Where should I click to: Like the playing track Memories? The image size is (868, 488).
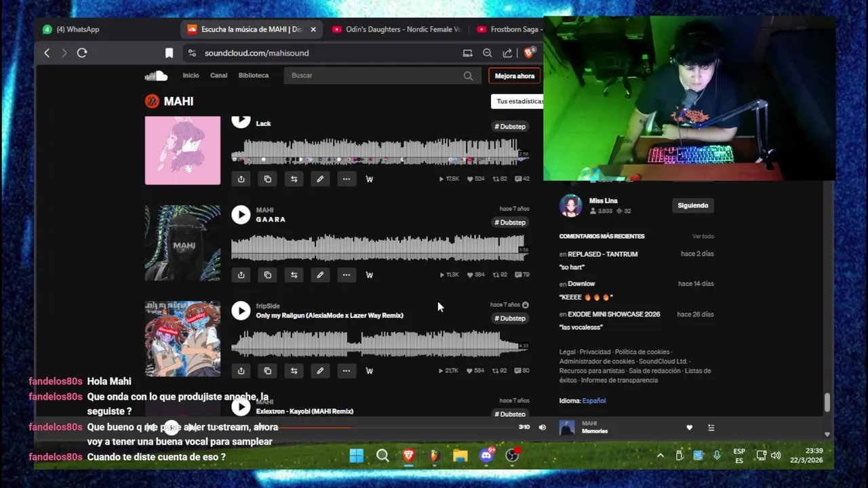pos(690,428)
